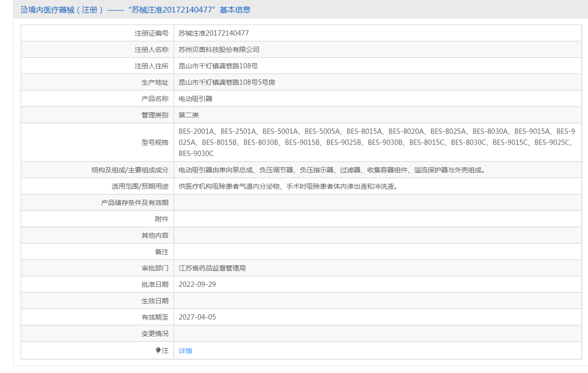The width and height of the screenshot is (588, 373).
Task: Click the registrant name 苏州贝茵科技股份有限公司
Action: (x=219, y=50)
